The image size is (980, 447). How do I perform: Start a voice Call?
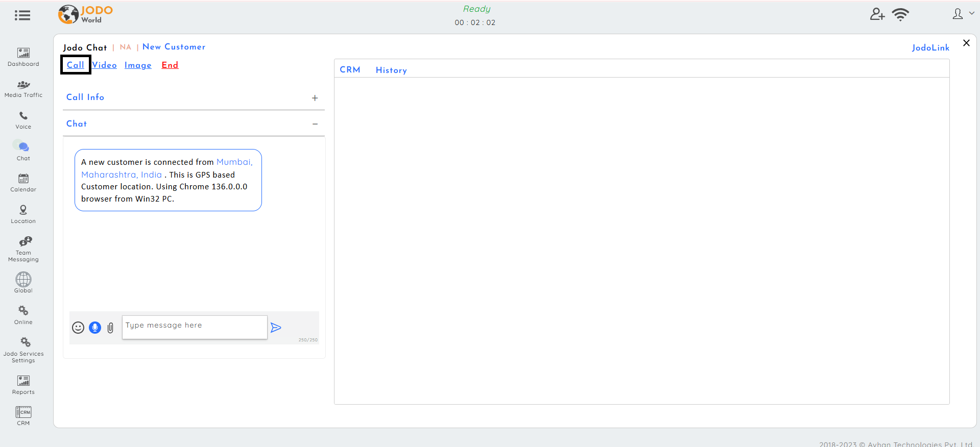[x=76, y=65]
